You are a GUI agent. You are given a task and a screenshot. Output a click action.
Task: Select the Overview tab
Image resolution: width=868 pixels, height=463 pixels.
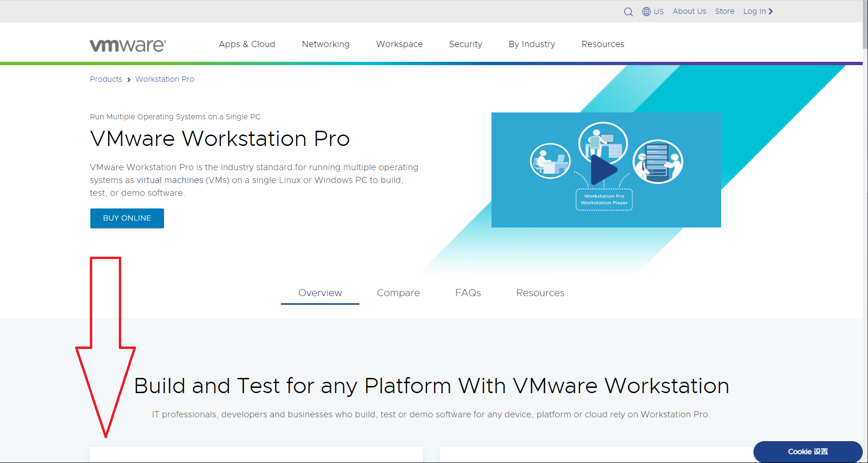click(320, 293)
